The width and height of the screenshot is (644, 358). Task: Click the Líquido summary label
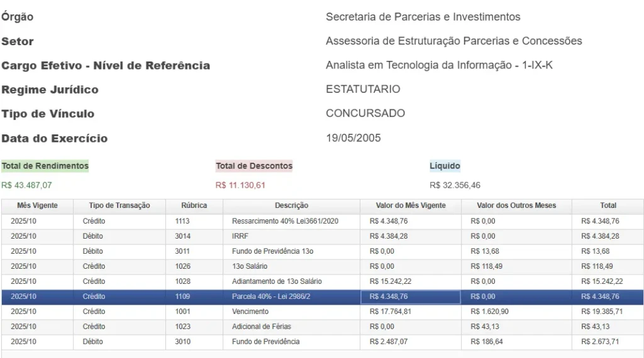(x=445, y=166)
